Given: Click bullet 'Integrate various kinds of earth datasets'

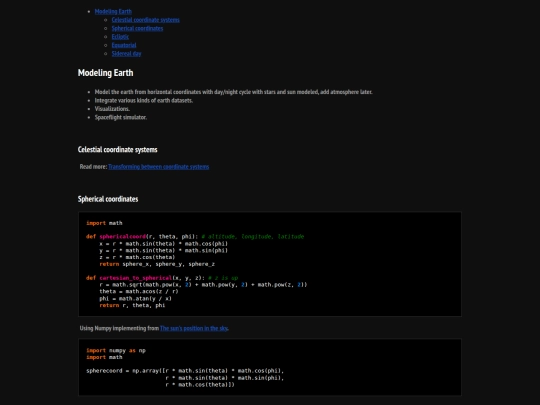Looking at the screenshot, I should click(x=144, y=101).
